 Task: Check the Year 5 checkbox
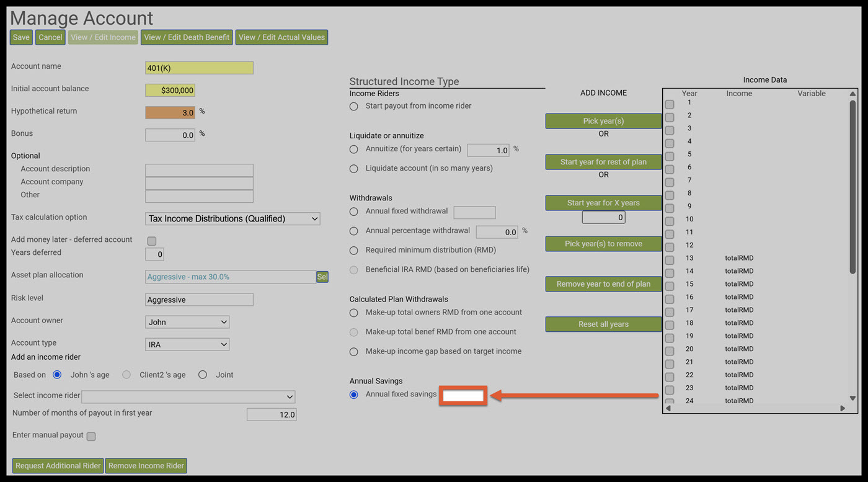tap(670, 156)
